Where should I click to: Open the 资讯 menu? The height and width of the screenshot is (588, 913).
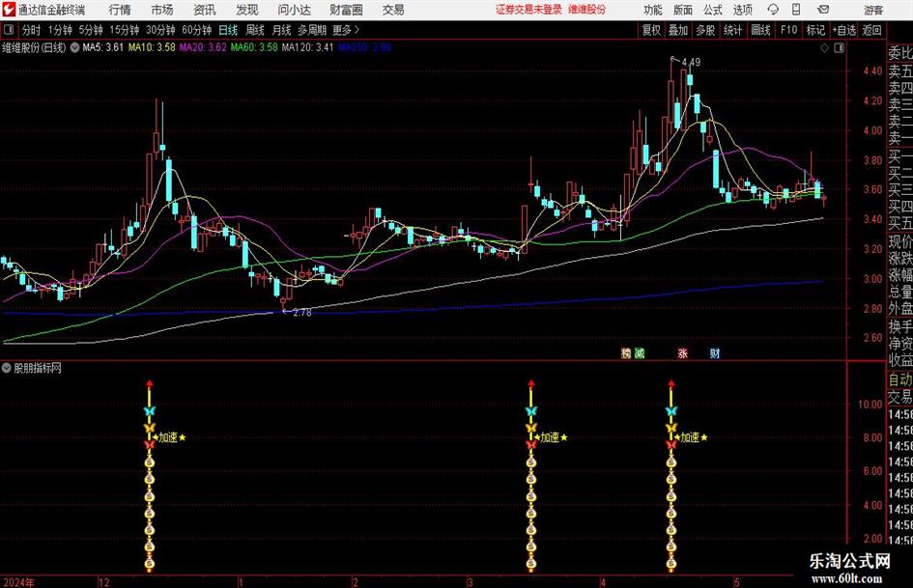pos(205,10)
